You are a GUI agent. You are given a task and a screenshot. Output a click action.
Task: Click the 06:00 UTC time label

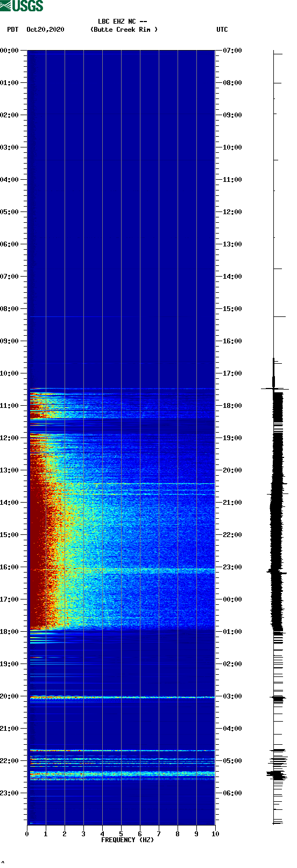pyautogui.click(x=232, y=793)
